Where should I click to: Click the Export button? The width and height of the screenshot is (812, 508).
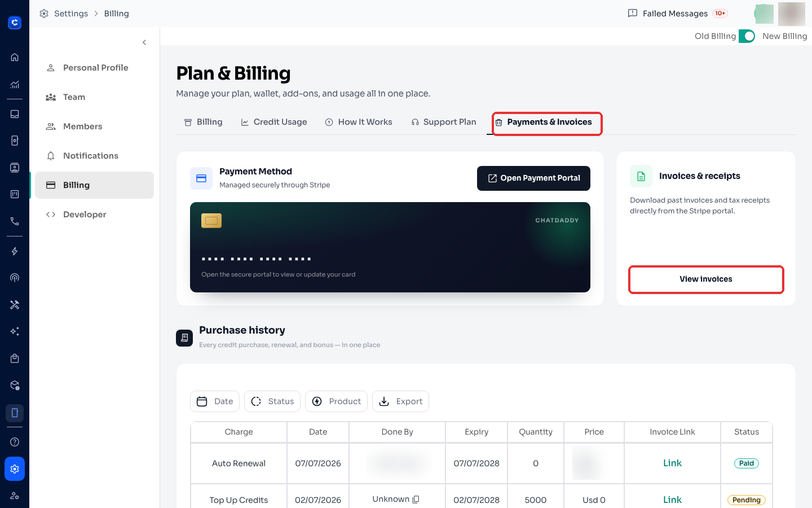point(400,401)
